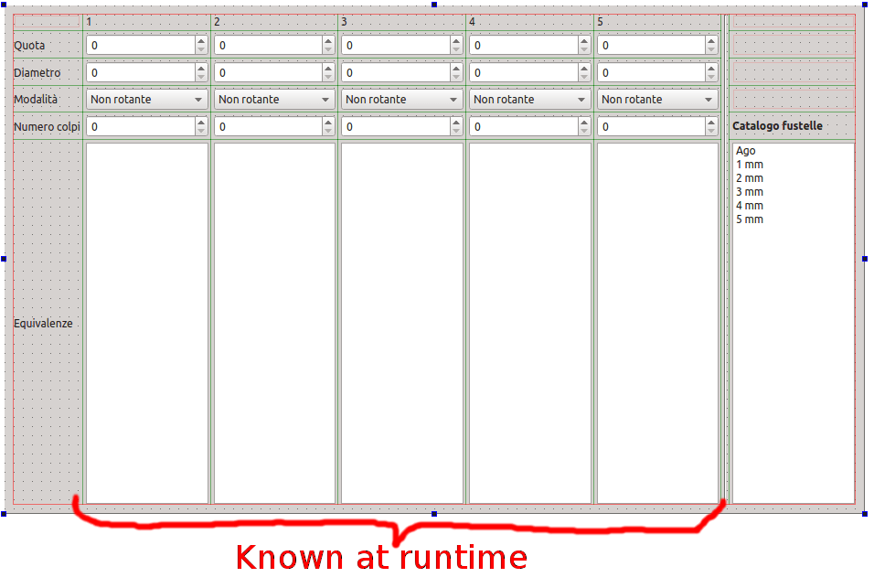Select '5 mm' in the catalog list

749,219
